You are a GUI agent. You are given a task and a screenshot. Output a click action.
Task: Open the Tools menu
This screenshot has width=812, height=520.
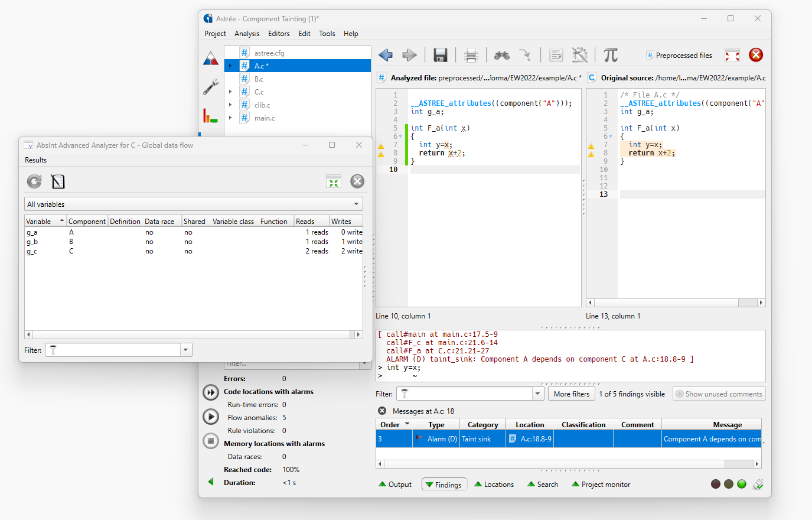327,34
